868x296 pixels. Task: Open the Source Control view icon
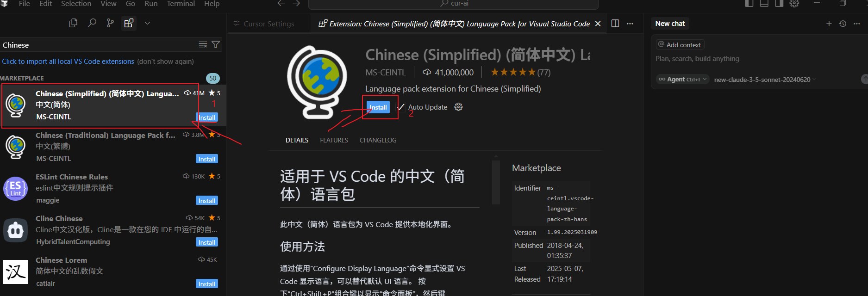click(x=110, y=23)
